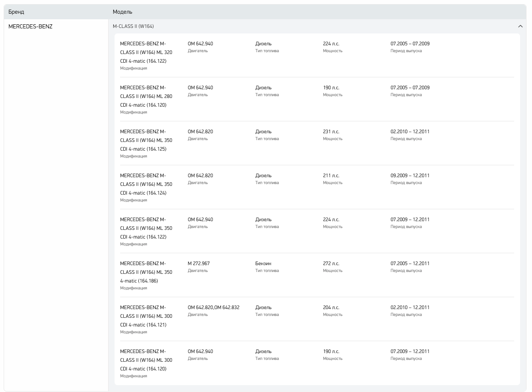
Task: Click period 07.2005 – 07.2009 in ML 320 row
Action: coord(410,44)
